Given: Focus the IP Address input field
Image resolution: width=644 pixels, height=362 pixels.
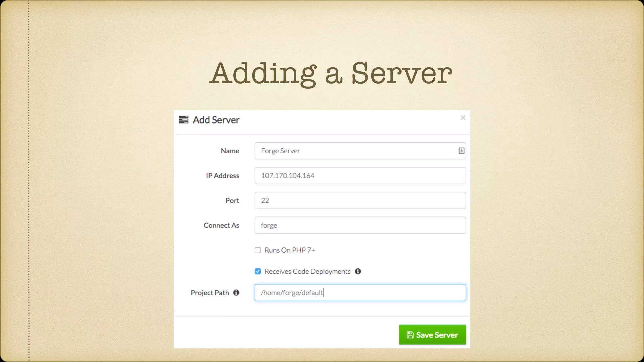Looking at the screenshot, I should pyautogui.click(x=360, y=176).
